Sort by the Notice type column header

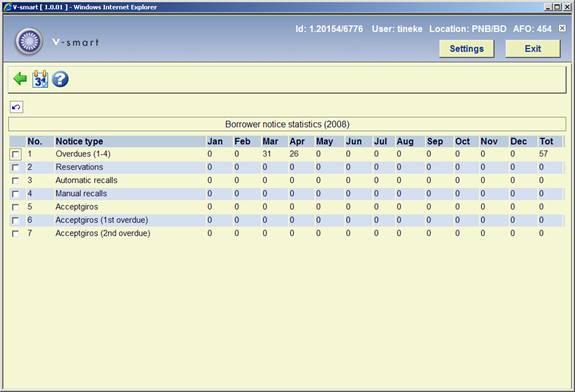click(79, 142)
